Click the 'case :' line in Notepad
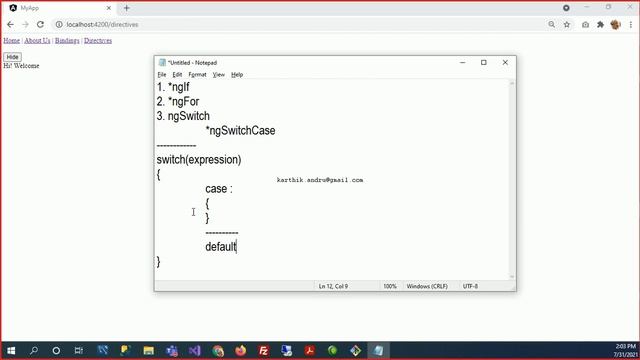This screenshot has height=360, width=640. pyautogui.click(x=219, y=189)
